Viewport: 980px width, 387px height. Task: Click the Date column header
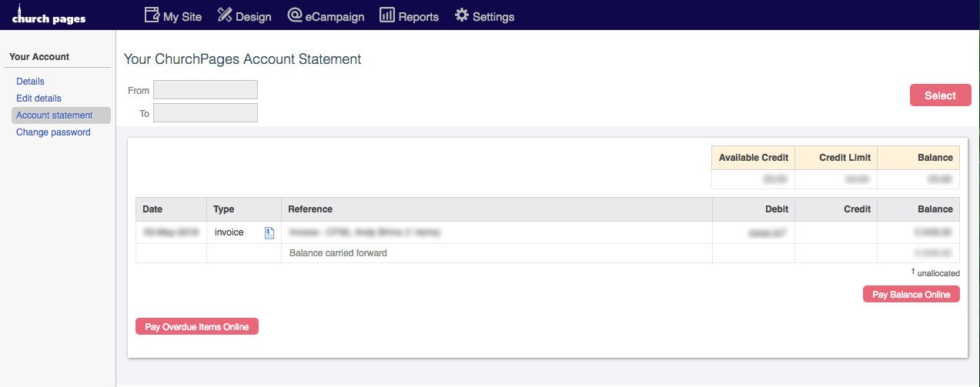(x=171, y=209)
